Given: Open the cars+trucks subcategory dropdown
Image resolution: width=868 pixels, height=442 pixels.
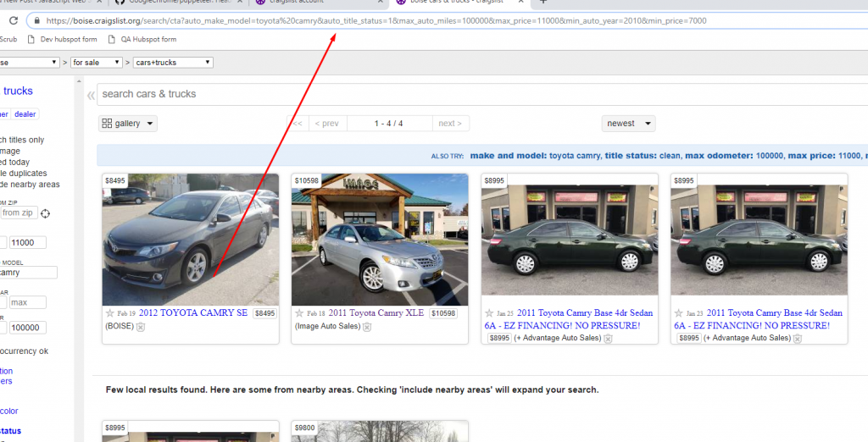Looking at the screenshot, I should [173, 63].
